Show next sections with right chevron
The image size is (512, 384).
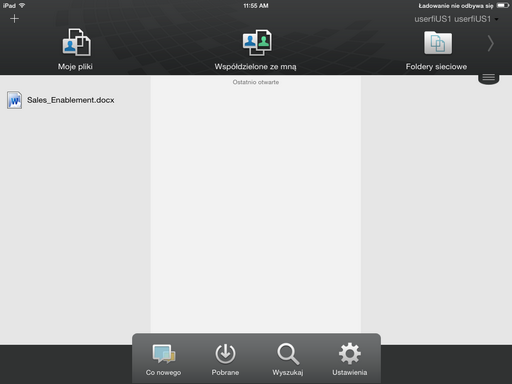pyautogui.click(x=490, y=43)
